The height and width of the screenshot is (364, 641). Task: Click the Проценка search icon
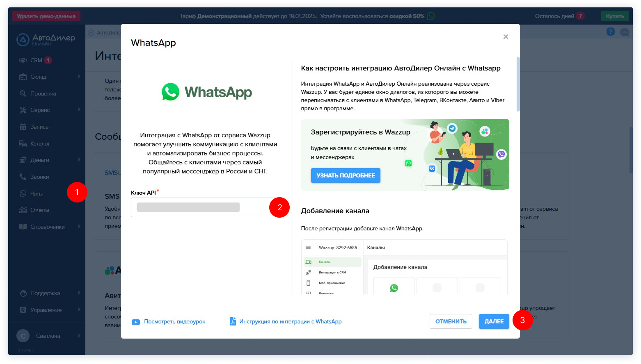[x=23, y=93]
